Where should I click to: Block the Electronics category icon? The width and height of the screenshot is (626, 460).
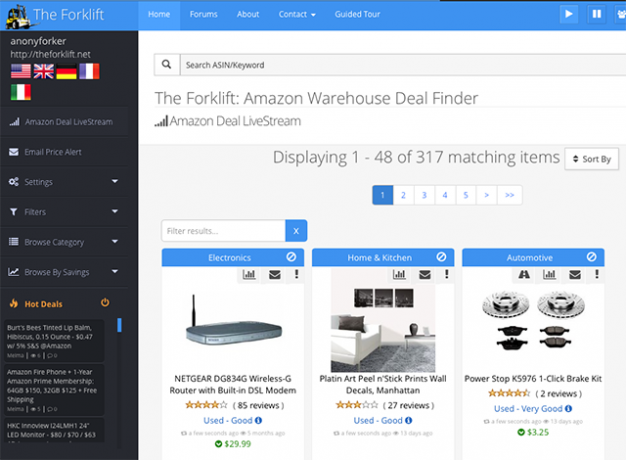tap(291, 257)
